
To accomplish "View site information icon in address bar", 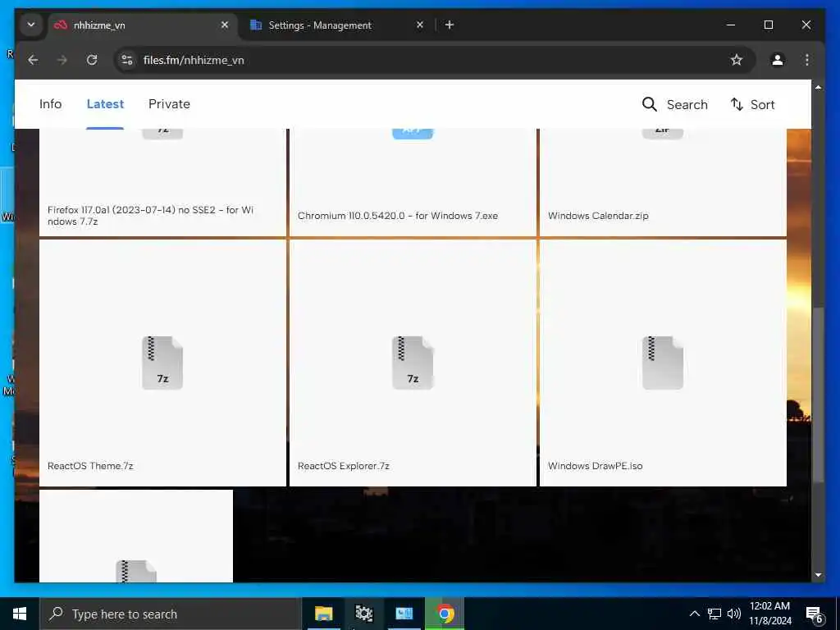I will coord(127,60).
